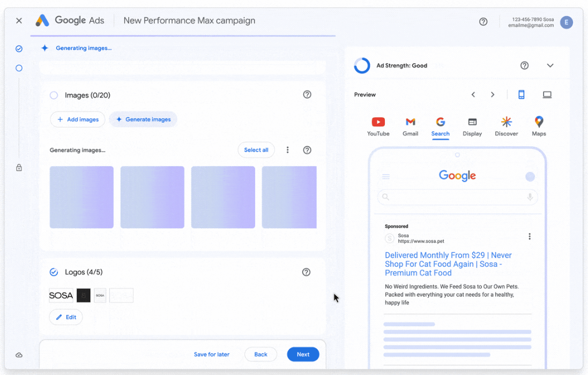Screen dimensions: 588x375
Task: Switch preview to mobile device
Action: point(521,95)
